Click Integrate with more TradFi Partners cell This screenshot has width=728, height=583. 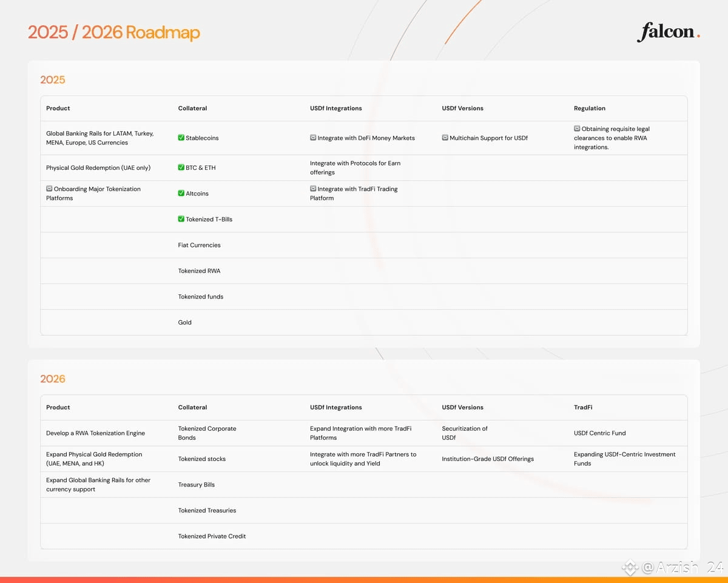pyautogui.click(x=363, y=459)
